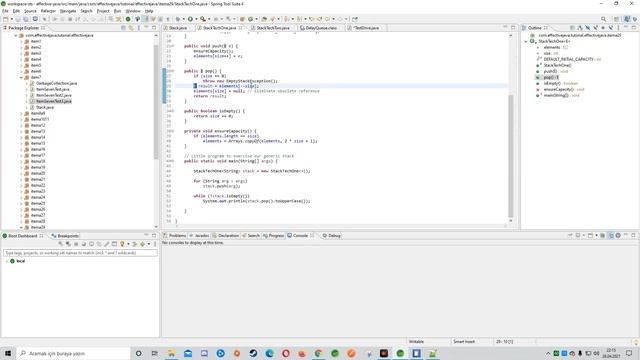Open Task View on the taskbar
This screenshot has width=640, height=360.
[x=154, y=353]
